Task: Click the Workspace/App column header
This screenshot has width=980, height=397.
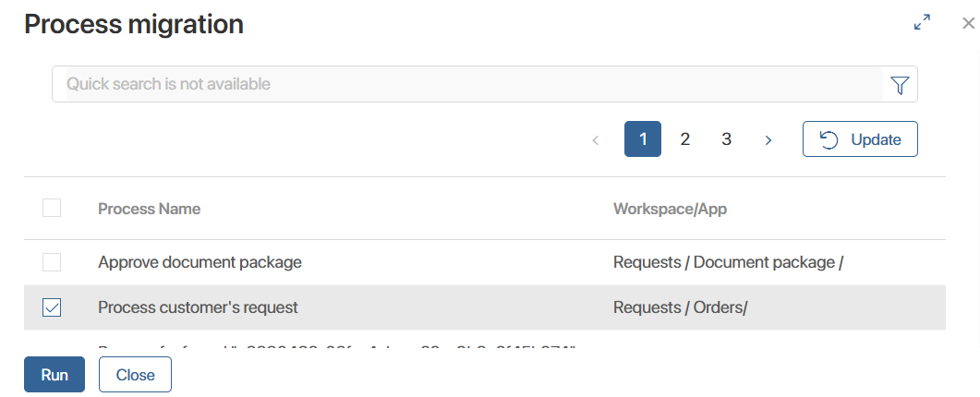Action: [670, 209]
